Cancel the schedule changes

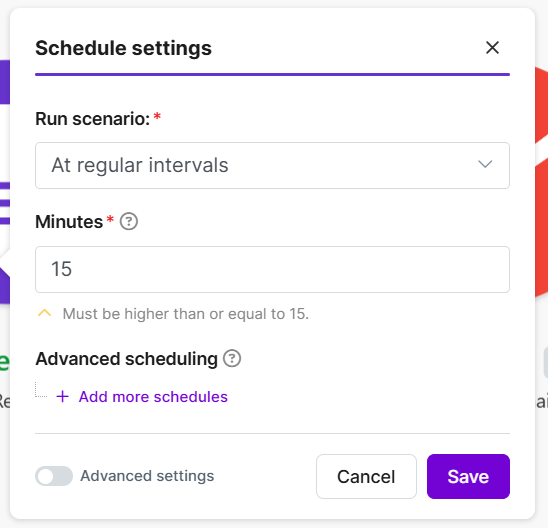point(366,476)
